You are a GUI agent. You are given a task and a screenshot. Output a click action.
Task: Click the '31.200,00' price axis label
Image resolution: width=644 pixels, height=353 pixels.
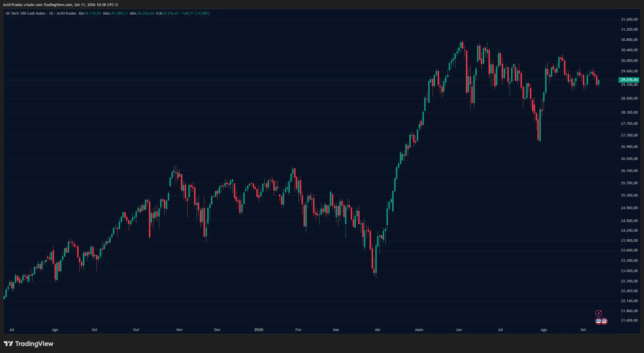(629, 29)
